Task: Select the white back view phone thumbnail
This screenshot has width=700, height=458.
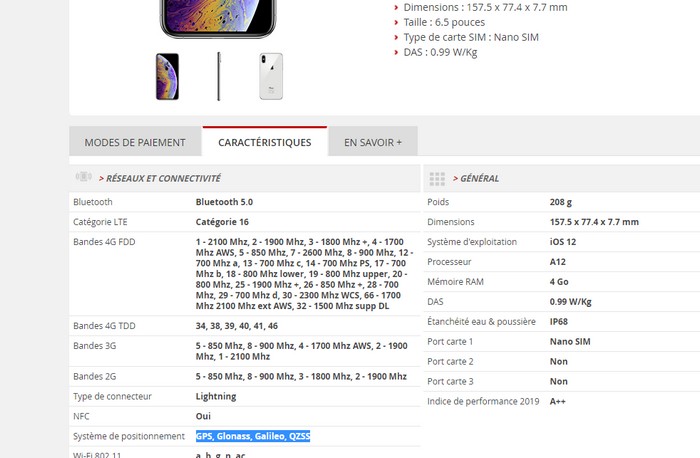Action: pos(271,76)
